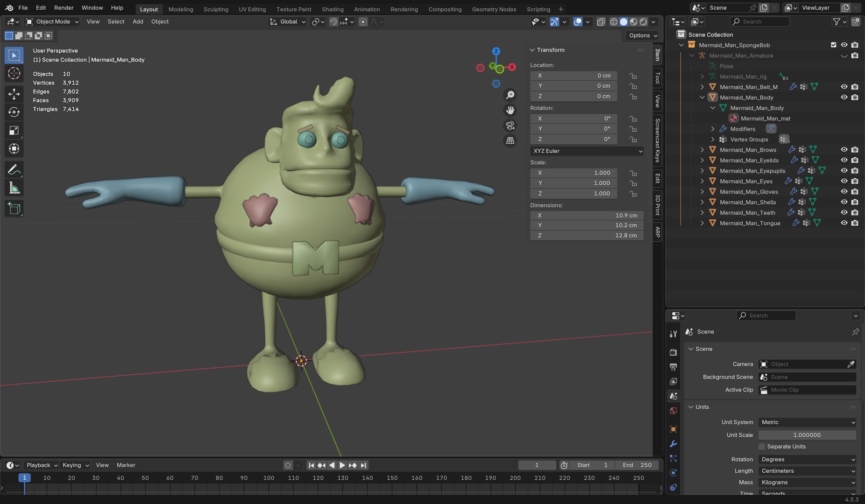The image size is (865, 504).
Task: Expand Mermaid_Man_Brows in outliner
Action: pos(702,150)
